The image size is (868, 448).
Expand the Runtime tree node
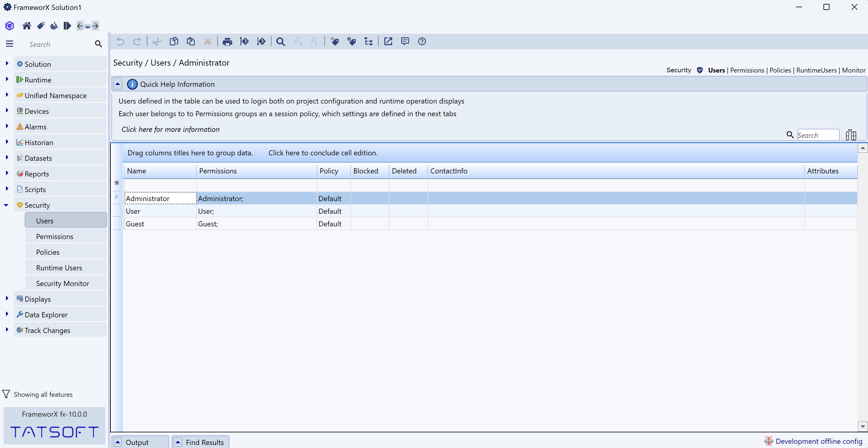(x=7, y=79)
